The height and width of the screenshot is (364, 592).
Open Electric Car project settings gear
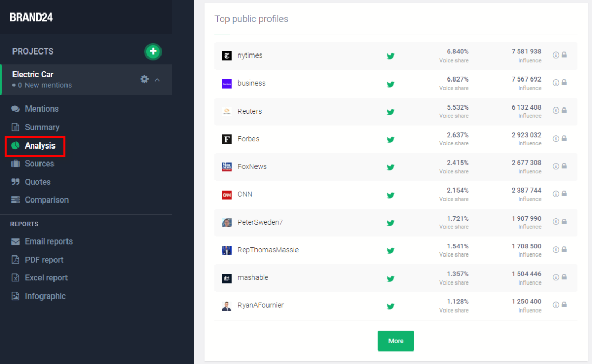tap(144, 79)
